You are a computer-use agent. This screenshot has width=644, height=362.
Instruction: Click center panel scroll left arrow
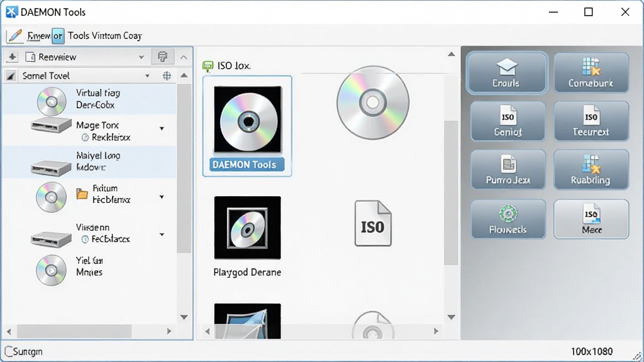pos(208,331)
